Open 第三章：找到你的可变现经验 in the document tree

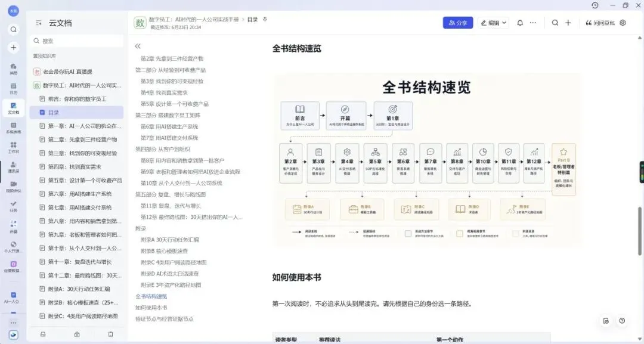click(x=77, y=153)
